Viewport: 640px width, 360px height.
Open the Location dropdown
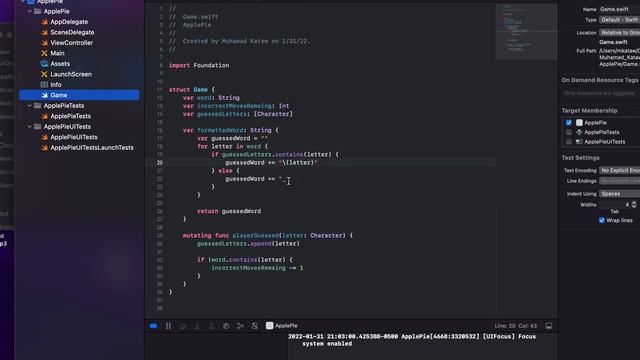(619, 33)
